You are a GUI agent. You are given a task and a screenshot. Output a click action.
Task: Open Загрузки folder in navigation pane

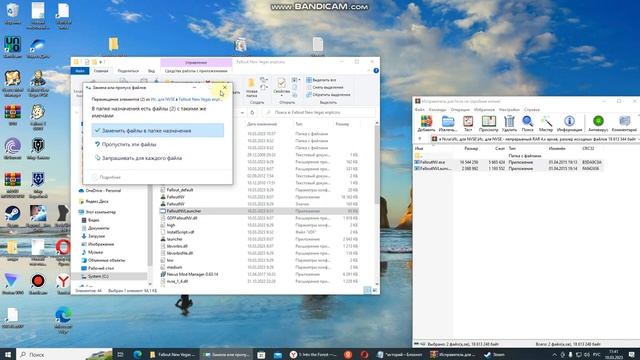point(93,236)
